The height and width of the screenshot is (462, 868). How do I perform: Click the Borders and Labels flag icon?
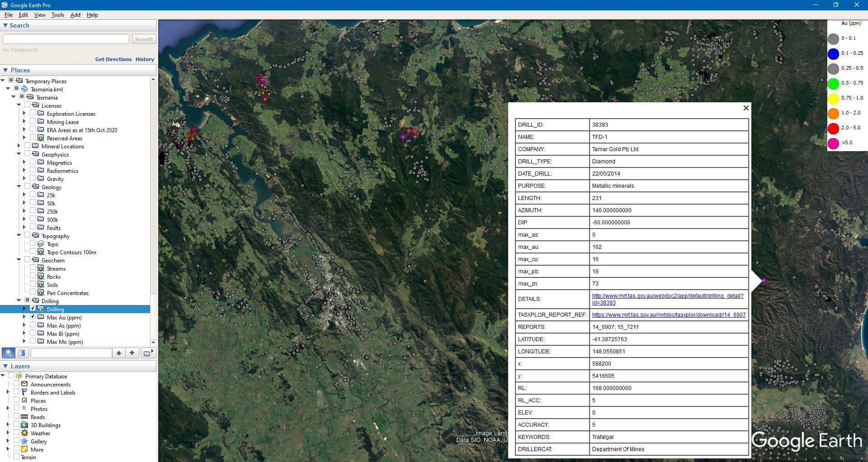[24, 392]
